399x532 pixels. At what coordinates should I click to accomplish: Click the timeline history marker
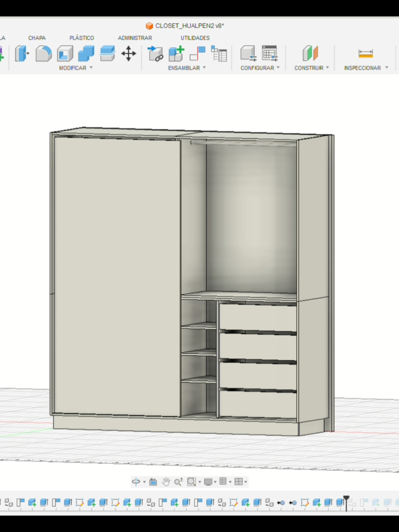pyautogui.click(x=346, y=502)
